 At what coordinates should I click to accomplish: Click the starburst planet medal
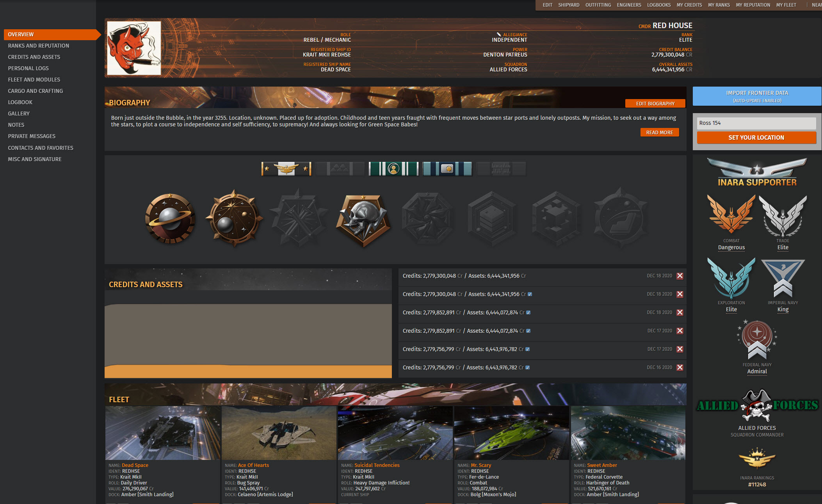click(234, 218)
